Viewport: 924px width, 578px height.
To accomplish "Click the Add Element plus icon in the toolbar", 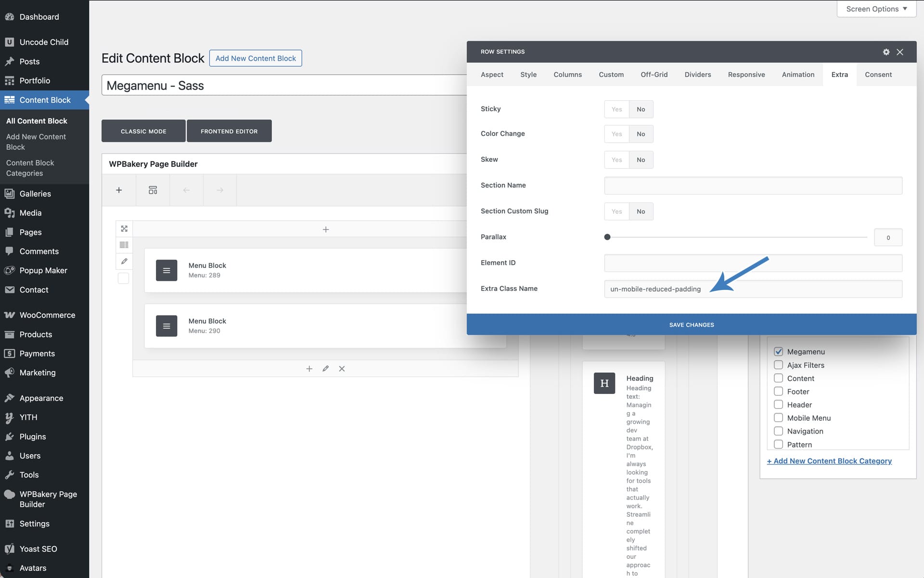I will [x=119, y=190].
